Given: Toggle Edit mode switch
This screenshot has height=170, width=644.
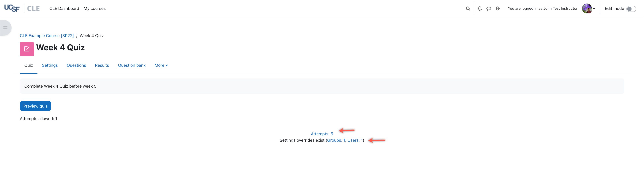Looking at the screenshot, I should 631,9.
